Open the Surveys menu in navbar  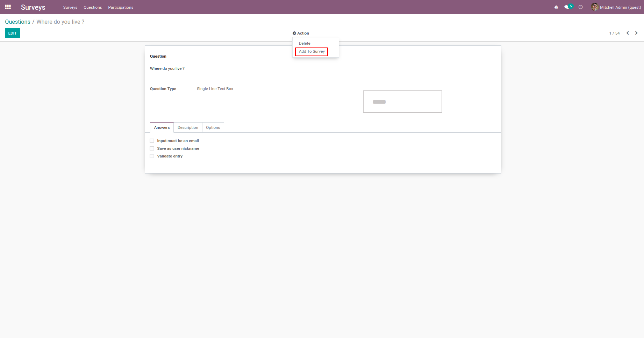pos(70,7)
